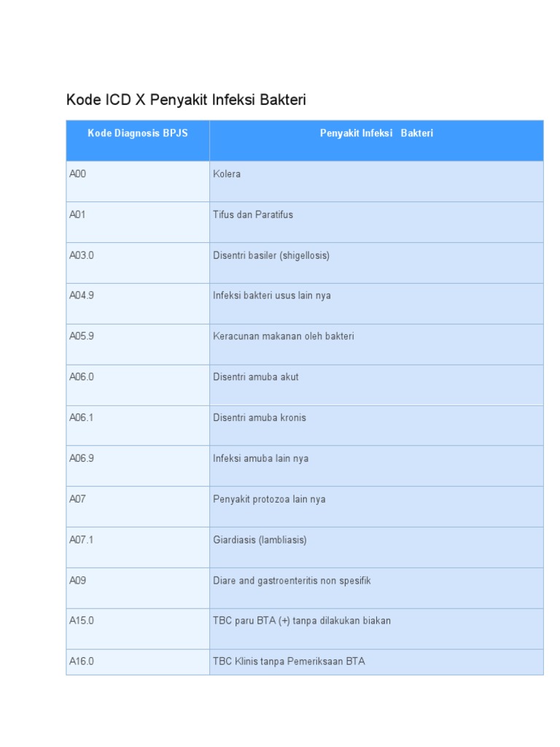This screenshot has width=560, height=747.
Task: Click the A04.9 code cell
Action: 82,297
